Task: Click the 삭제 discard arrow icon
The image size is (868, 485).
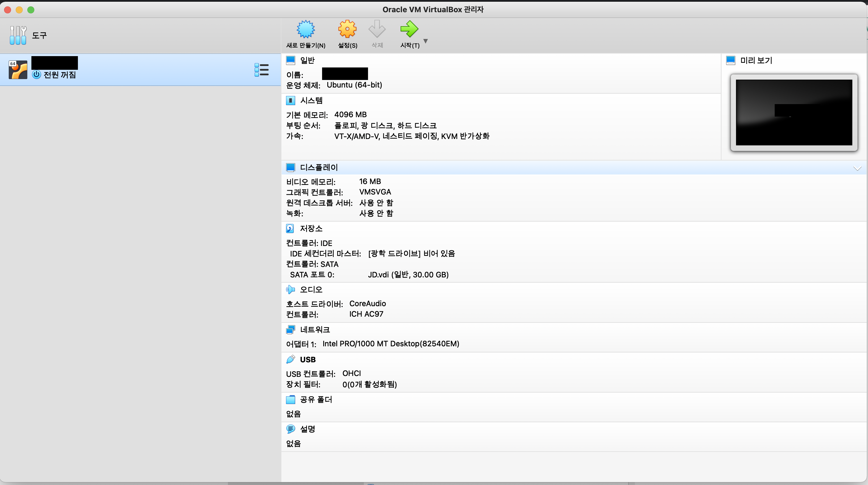Action: click(377, 29)
